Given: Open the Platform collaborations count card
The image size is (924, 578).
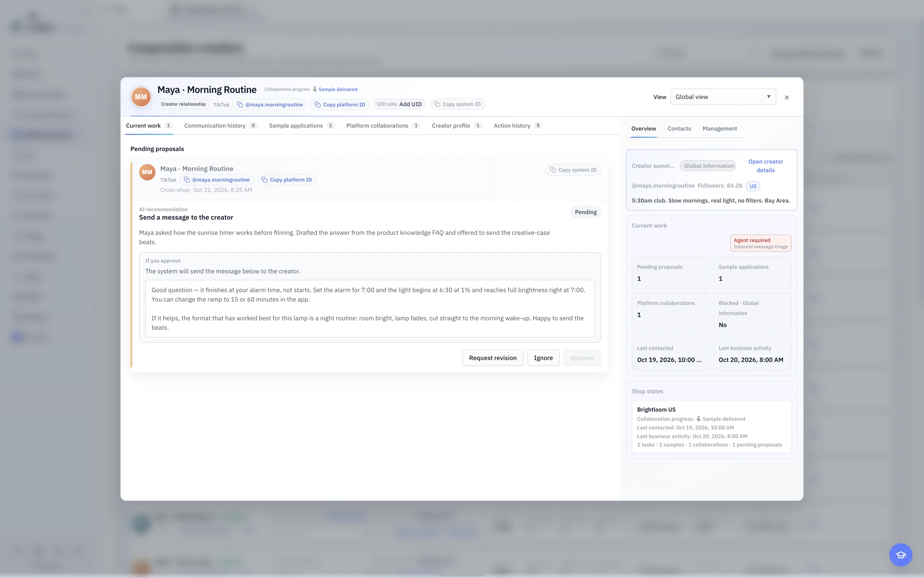Looking at the screenshot, I should coord(671,314).
